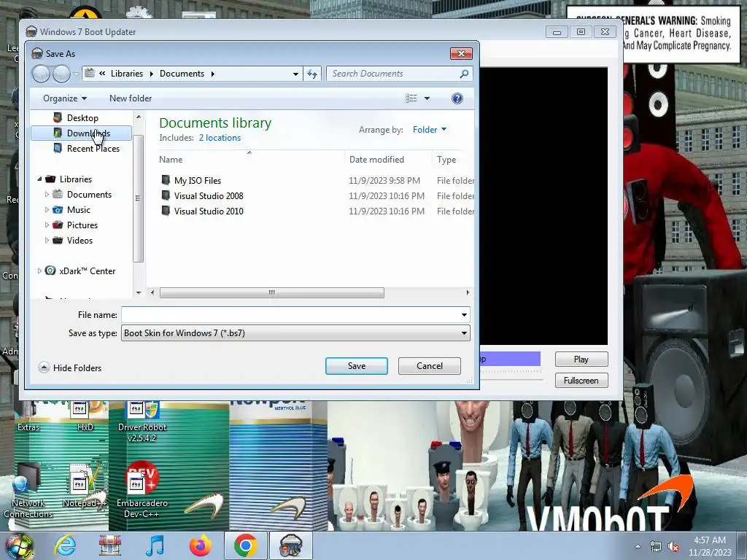Select the Documents library in the tree
The height and width of the screenshot is (560, 747).
[x=89, y=194]
